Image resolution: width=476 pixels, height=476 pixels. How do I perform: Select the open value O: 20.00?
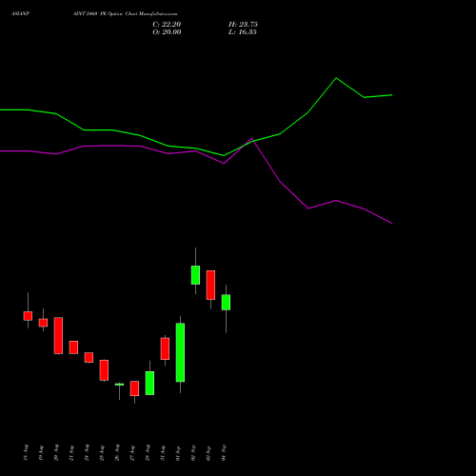(167, 32)
